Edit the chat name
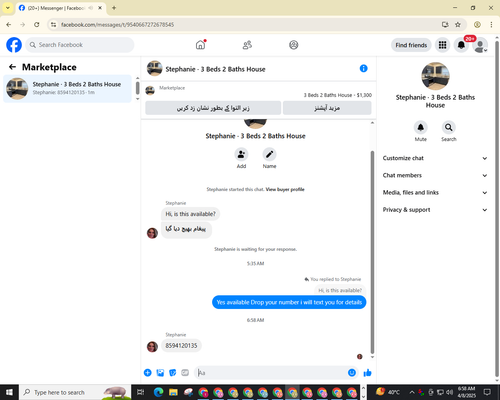The image size is (500, 400). [x=269, y=154]
